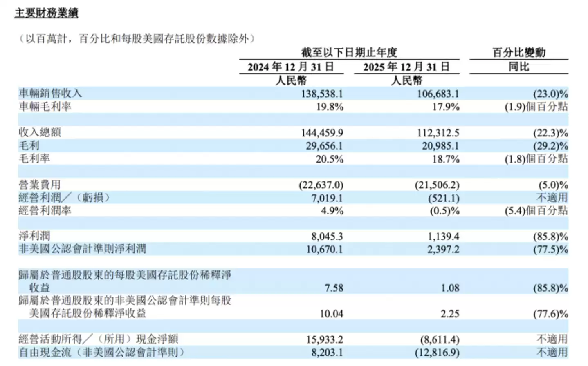Click the 10.04 diluted earnings value
Screen dimensions: 588x366
pos(331,314)
